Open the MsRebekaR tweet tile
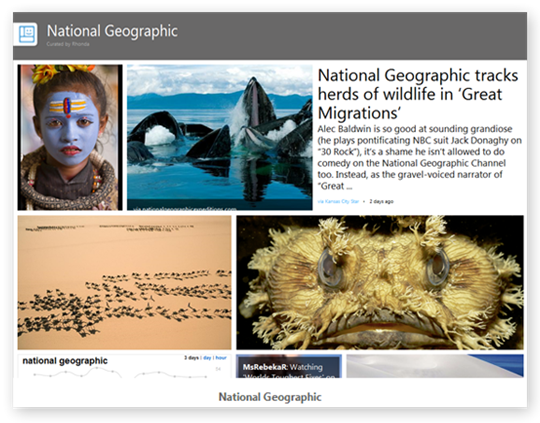540x423 pixels. tap(289, 366)
